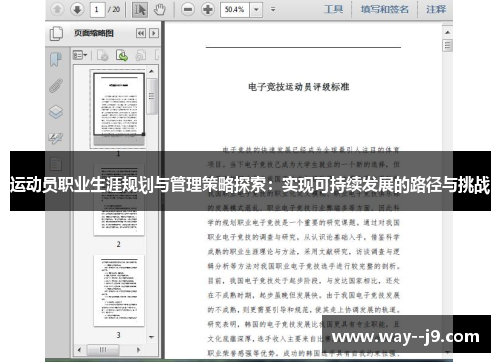This screenshot has height=362, width=500.
Task: Edit the 50.4% zoom level field
Action: (235, 9)
